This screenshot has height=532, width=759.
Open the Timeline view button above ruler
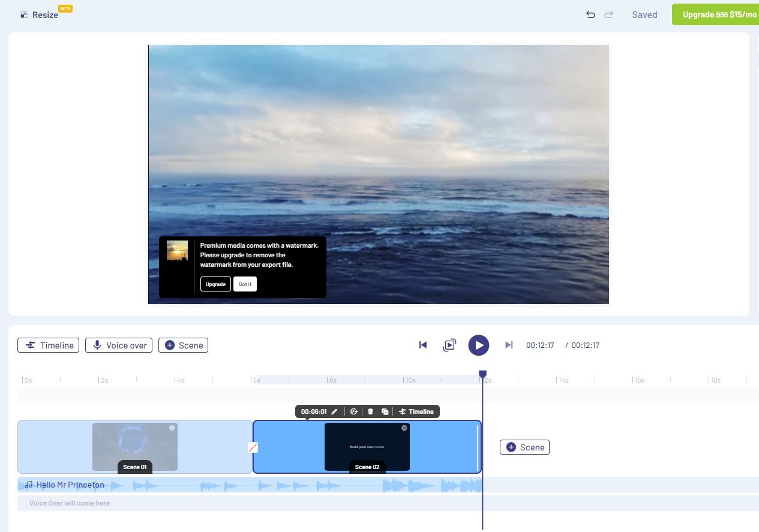click(48, 345)
